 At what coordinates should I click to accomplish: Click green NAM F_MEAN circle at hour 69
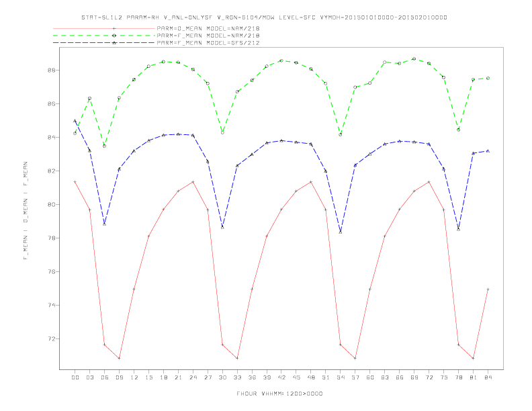[x=414, y=59]
